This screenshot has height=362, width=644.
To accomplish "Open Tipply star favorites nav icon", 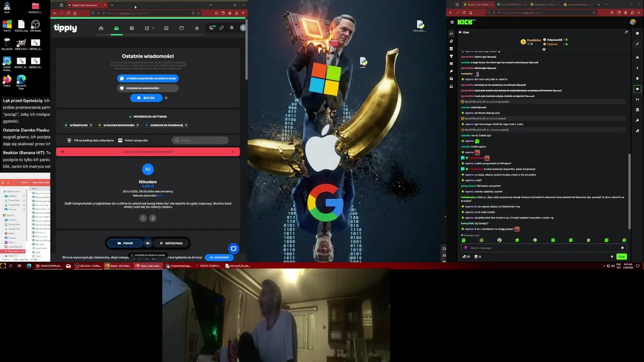I will [x=197, y=28].
